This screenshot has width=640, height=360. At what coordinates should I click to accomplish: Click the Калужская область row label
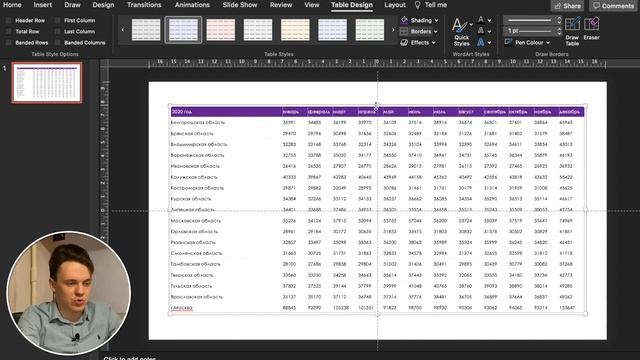pos(194,177)
